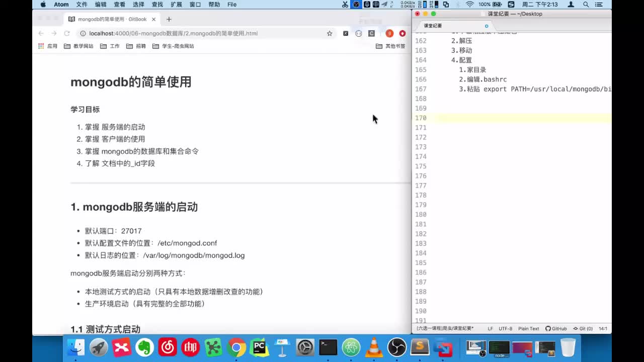Image resolution: width=644 pixels, height=362 pixels.
Task: Click Chrome's back navigation arrow
Action: click(41, 33)
